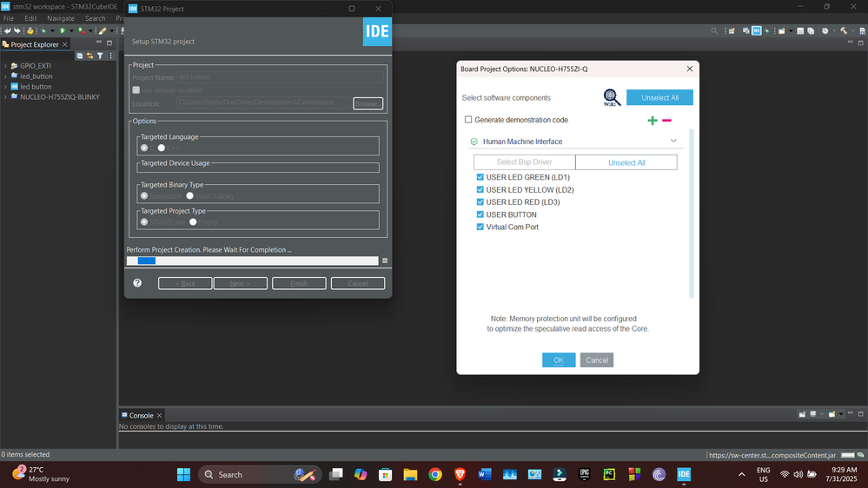Click the hammer build icon in toolbar
Image resolution: width=868 pixels, height=488 pixels.
tap(844, 31)
